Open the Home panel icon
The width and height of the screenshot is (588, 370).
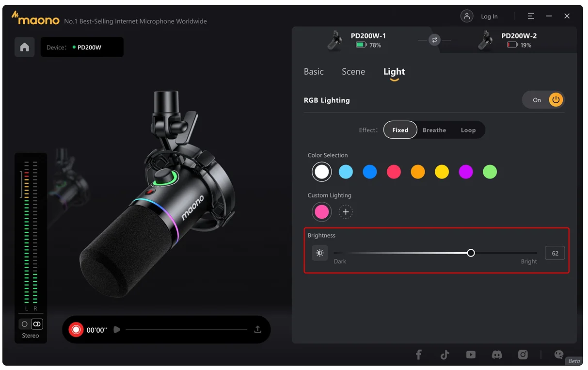pyautogui.click(x=24, y=47)
